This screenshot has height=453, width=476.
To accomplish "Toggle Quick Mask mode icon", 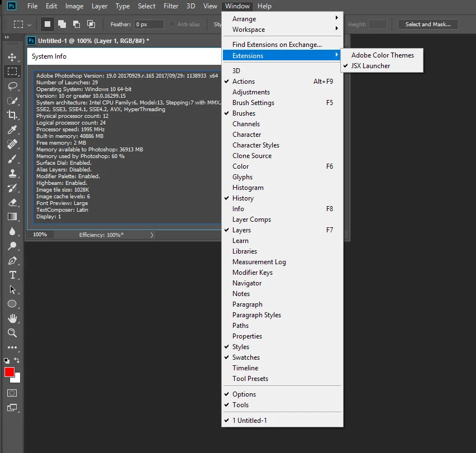I will (x=12, y=393).
